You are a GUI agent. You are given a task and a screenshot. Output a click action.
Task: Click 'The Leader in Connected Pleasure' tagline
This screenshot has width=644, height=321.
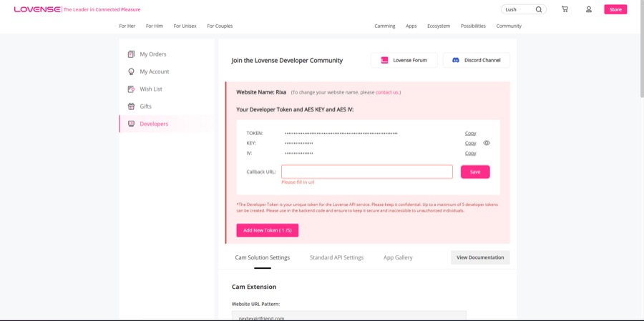(x=102, y=9)
